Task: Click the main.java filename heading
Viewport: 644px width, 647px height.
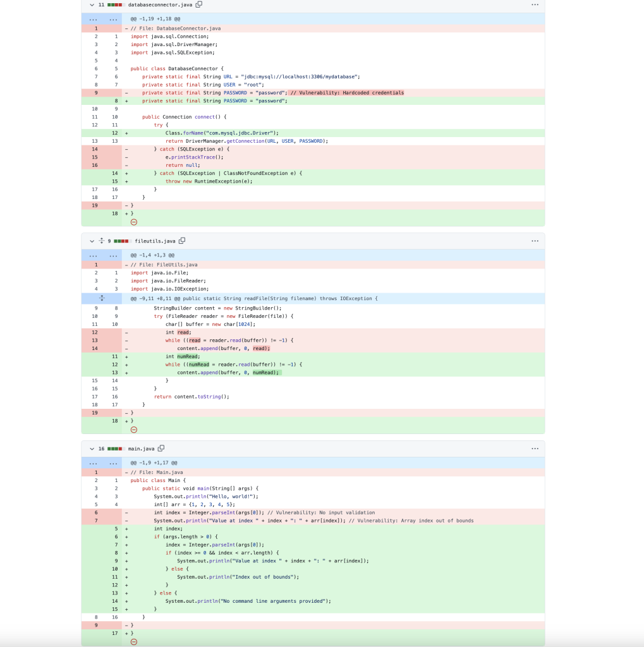Action: 142,449
